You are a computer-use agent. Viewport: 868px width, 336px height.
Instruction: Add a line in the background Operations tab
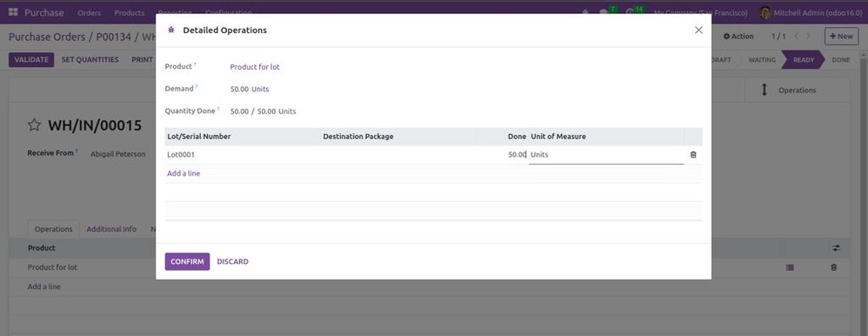point(44,286)
